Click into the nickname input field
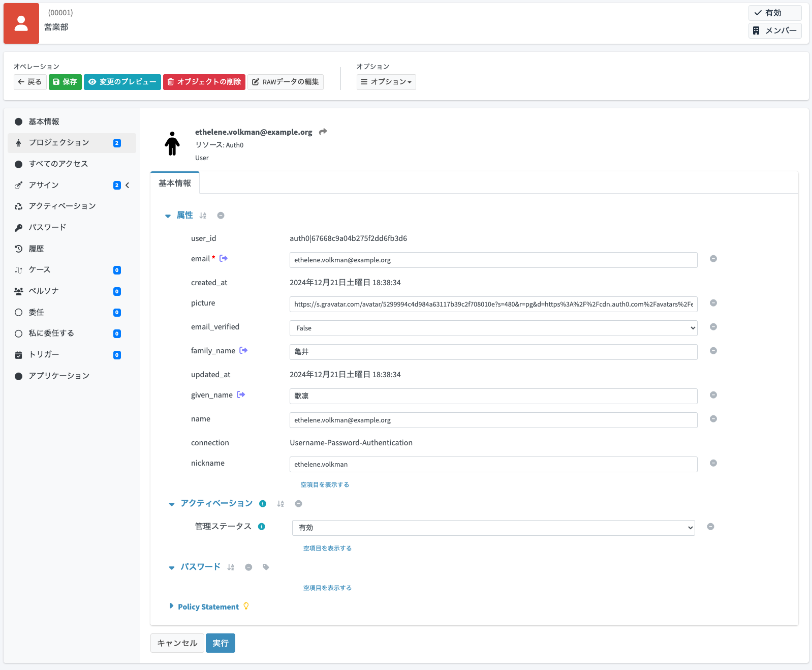This screenshot has height=670, width=812. pyautogui.click(x=493, y=464)
